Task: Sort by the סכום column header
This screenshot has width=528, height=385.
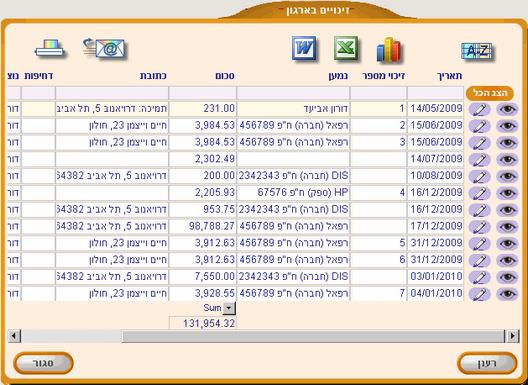Action: (225, 76)
